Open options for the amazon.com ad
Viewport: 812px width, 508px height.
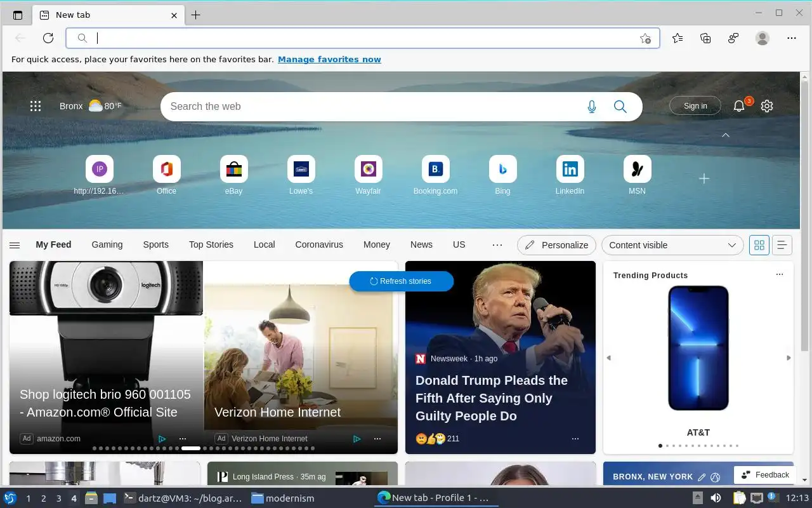coord(183,439)
